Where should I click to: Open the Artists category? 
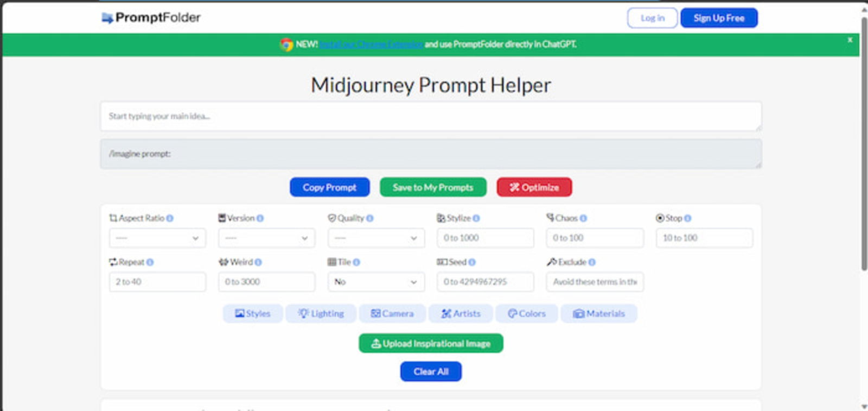click(461, 313)
